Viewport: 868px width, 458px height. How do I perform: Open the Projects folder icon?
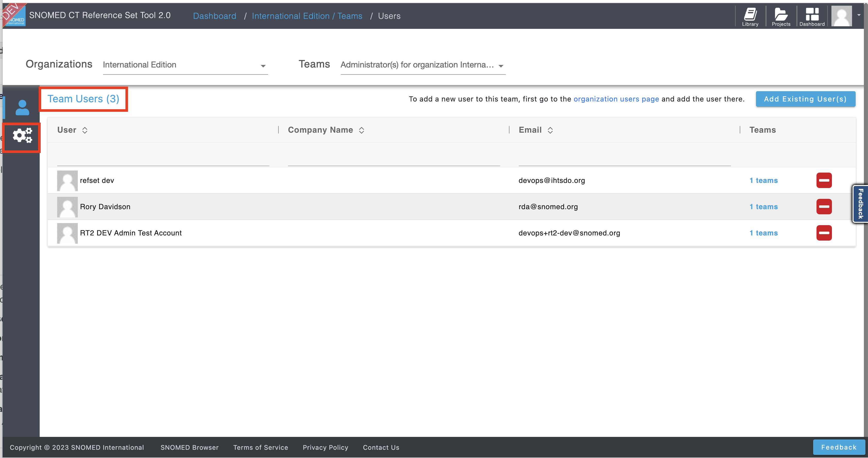[781, 16]
